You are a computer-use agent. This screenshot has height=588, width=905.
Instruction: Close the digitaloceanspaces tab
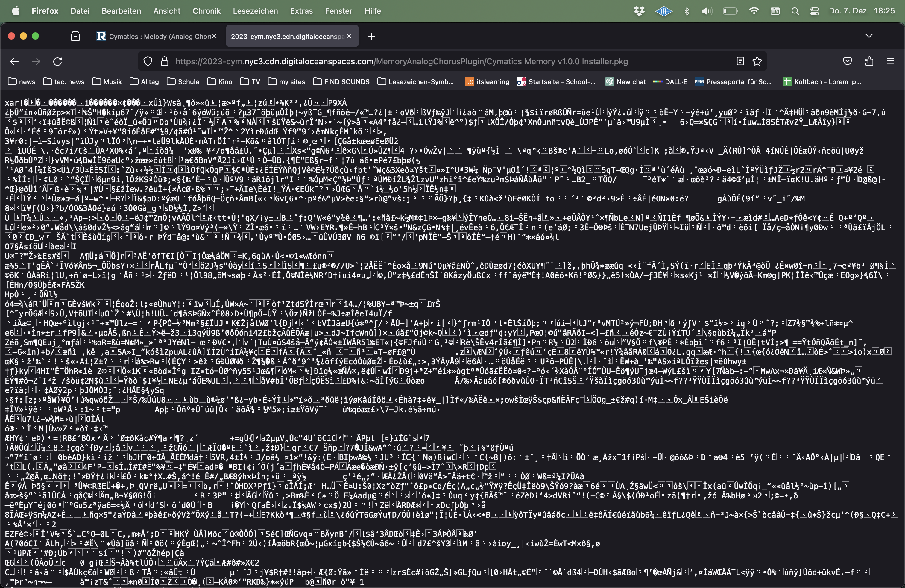click(349, 36)
